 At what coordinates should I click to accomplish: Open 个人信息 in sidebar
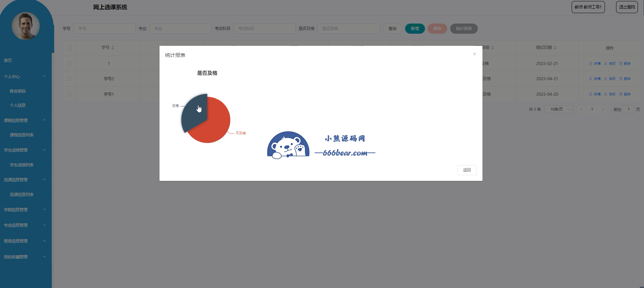pyautogui.click(x=17, y=105)
